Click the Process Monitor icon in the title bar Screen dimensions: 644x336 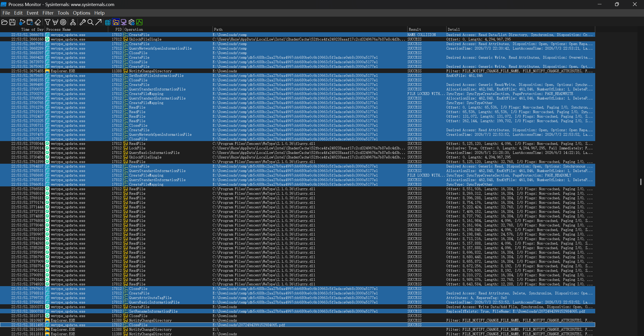(x=4, y=4)
